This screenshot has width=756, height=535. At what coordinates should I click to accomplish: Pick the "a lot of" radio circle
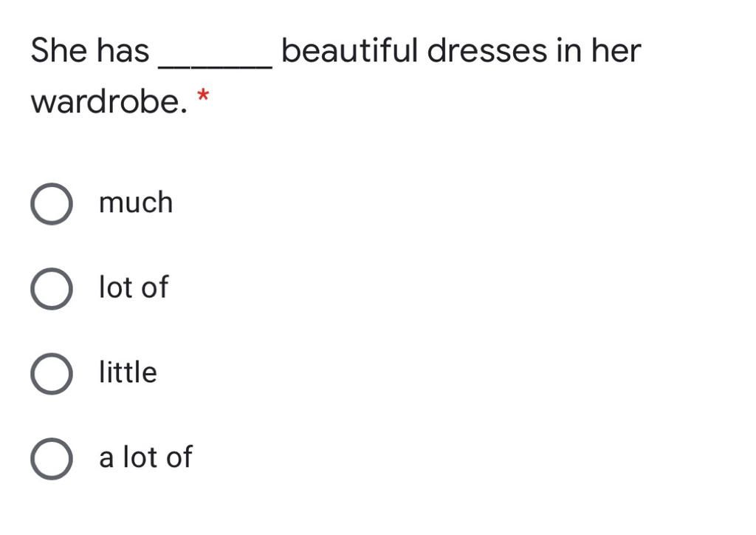point(52,459)
